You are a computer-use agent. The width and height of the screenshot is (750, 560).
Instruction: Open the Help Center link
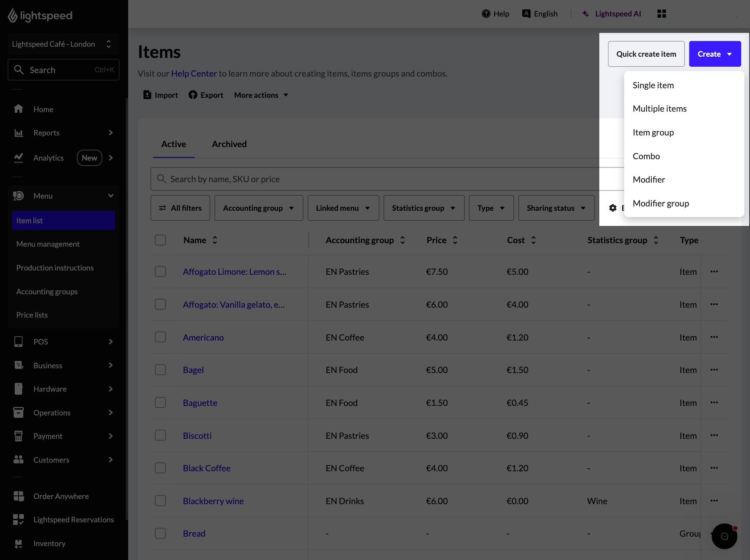point(194,74)
